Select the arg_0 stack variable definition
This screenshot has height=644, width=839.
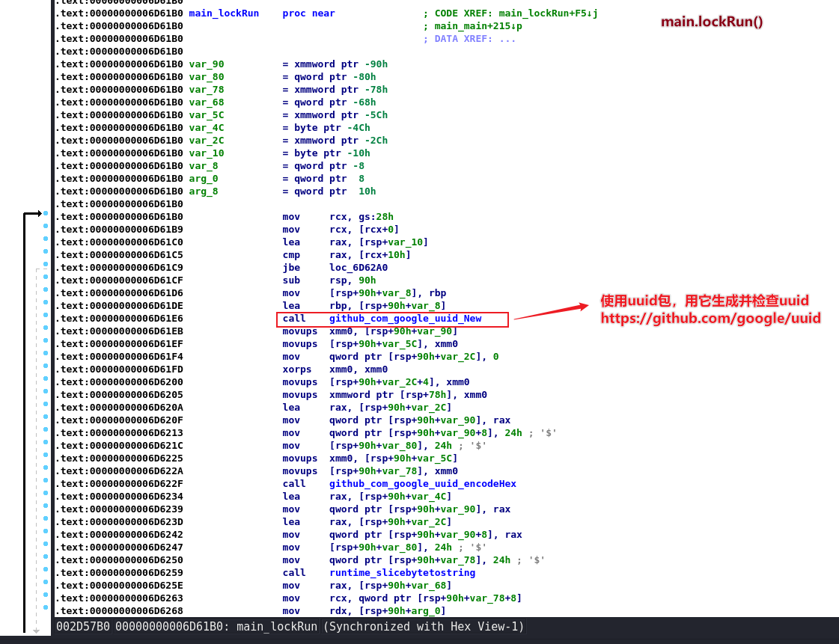pos(203,179)
